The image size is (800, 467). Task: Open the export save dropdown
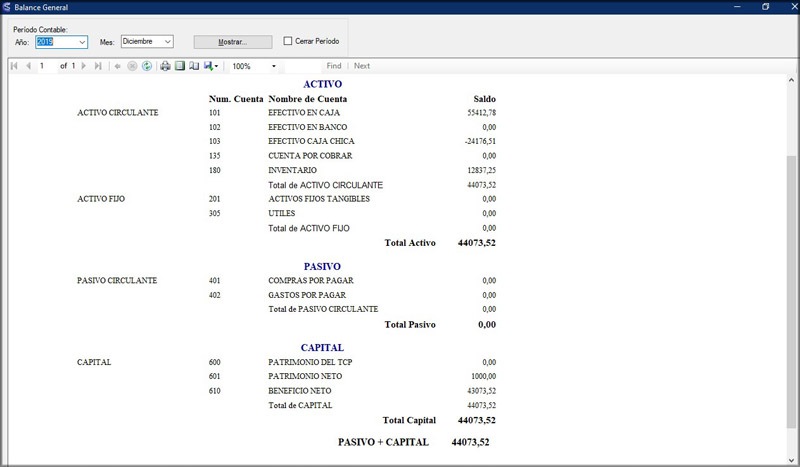[211, 66]
